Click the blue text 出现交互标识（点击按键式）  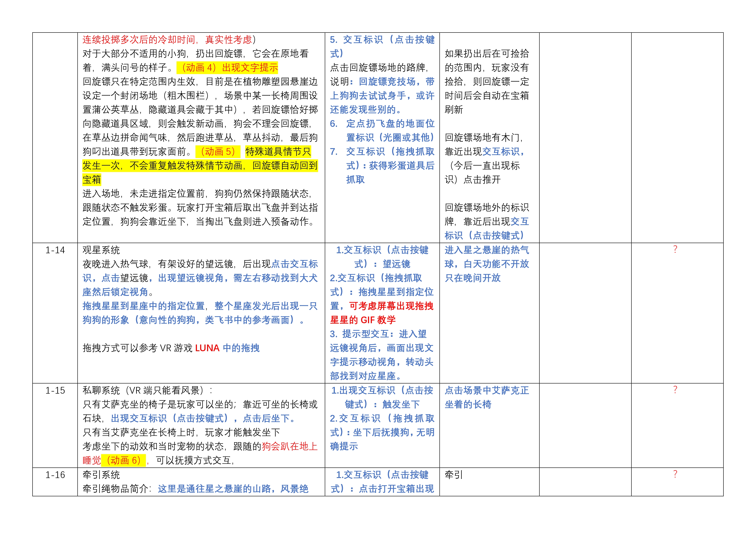click(x=170, y=418)
